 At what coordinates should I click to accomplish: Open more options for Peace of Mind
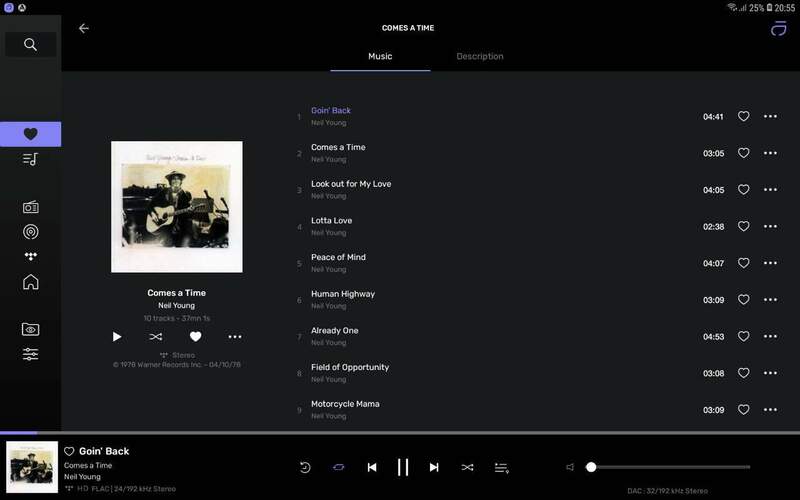click(x=770, y=263)
